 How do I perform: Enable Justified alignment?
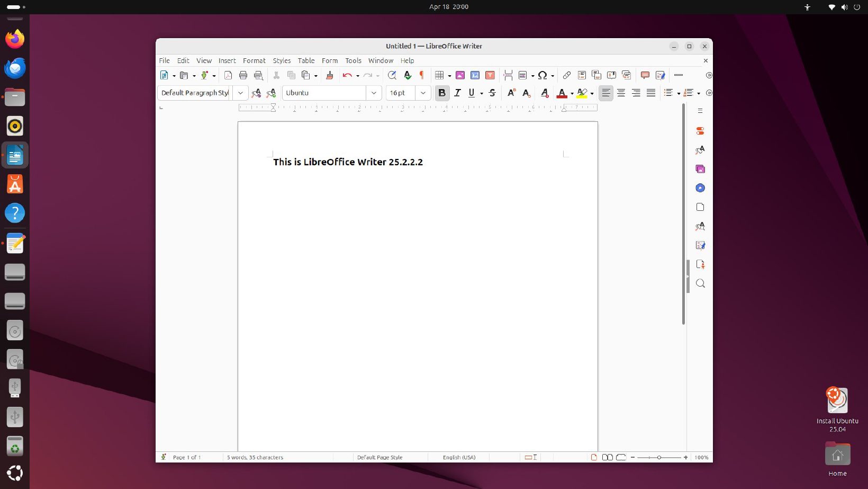651,93
